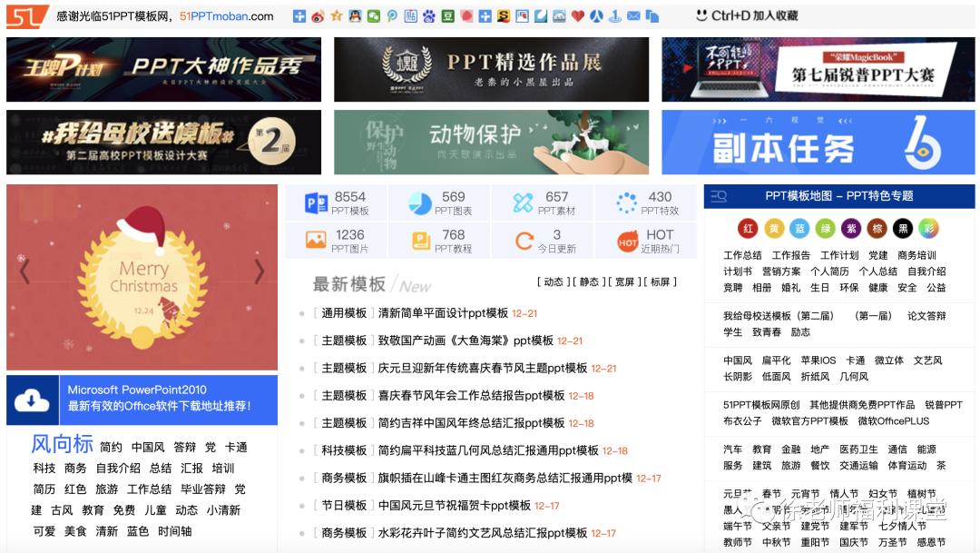
Task: Share to Sina Weibo in the top bar
Action: coord(318,15)
